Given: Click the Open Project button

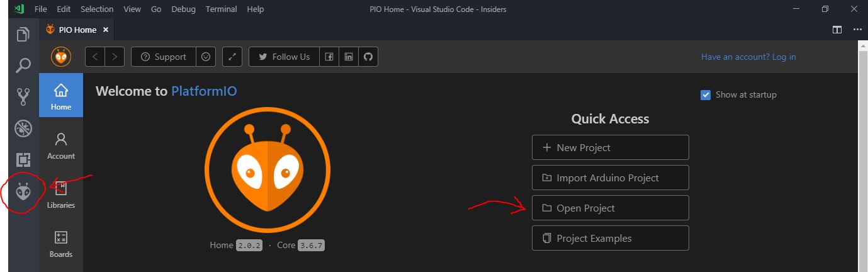Looking at the screenshot, I should pyautogui.click(x=610, y=208).
